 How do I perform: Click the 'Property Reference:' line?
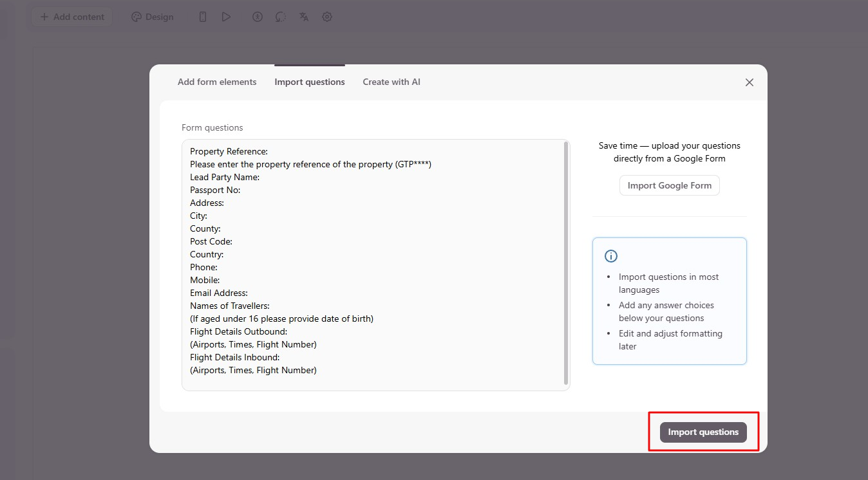[229, 151]
